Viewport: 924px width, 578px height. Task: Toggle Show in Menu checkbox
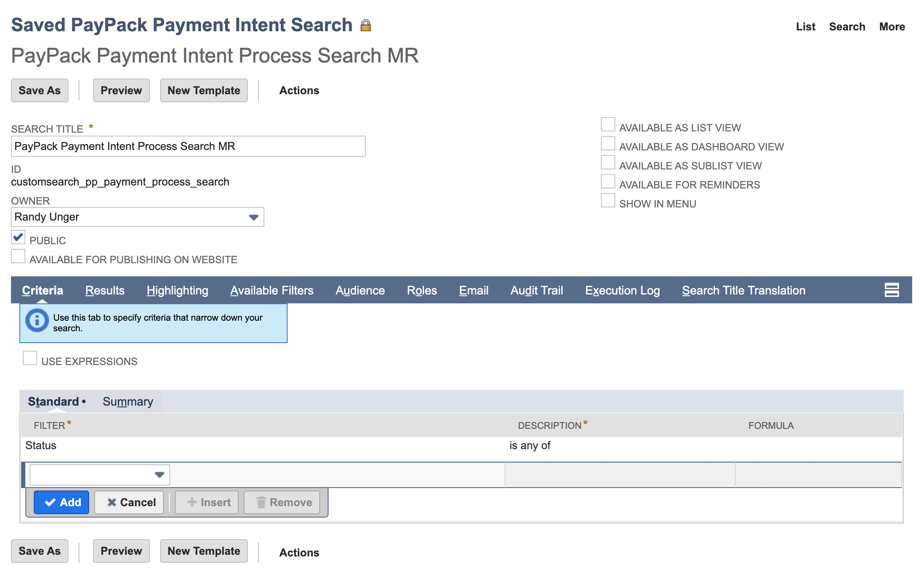pyautogui.click(x=608, y=201)
